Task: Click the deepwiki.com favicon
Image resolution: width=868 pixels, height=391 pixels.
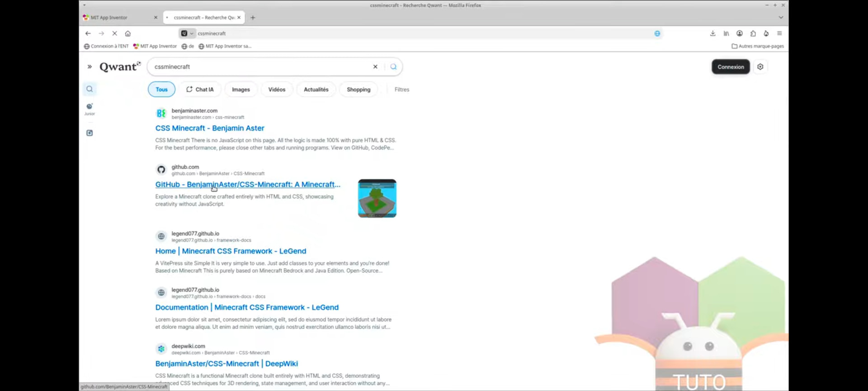Action: [161, 349]
